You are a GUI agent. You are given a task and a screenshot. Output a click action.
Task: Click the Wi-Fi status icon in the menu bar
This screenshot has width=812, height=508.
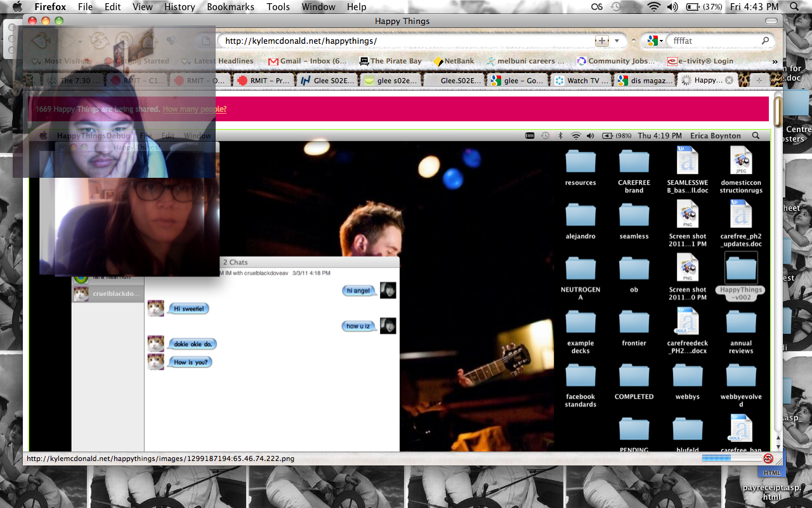[654, 7]
